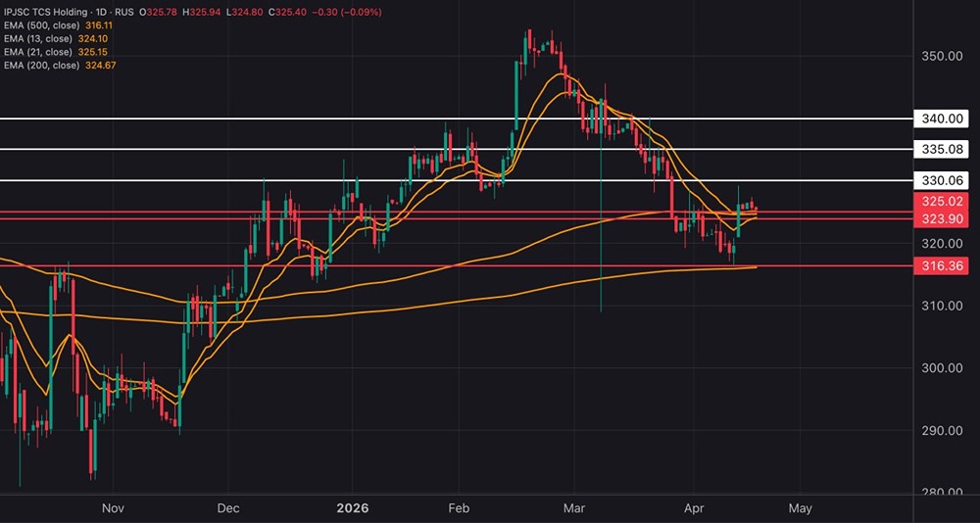Viewport: 980px width, 523px height.
Task: Click the Dec label on time axis
Action: point(227,506)
